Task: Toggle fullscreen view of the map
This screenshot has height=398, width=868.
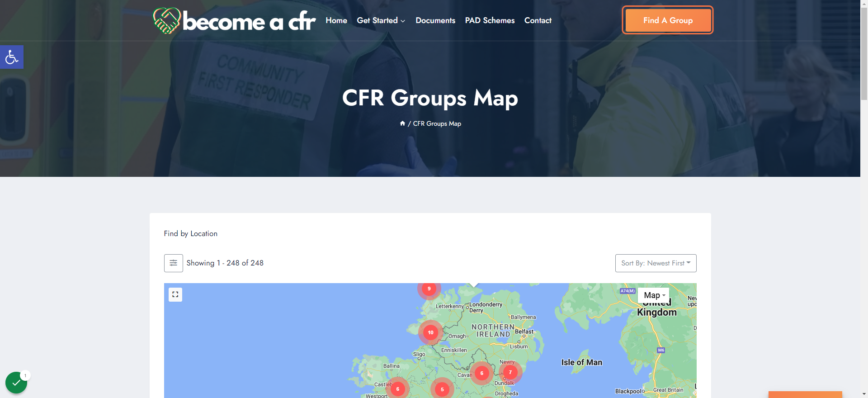Action: 175,294
